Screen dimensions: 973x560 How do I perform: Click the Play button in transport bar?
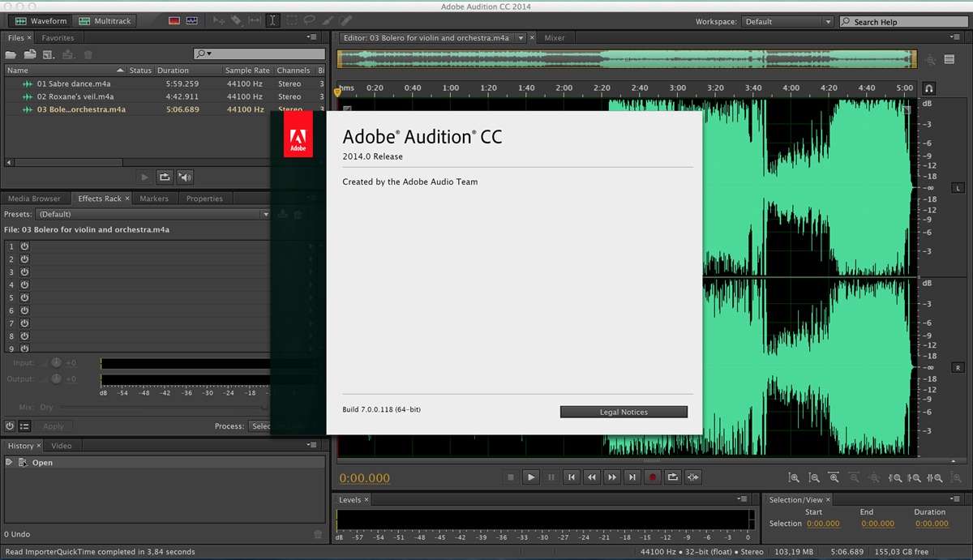pos(531,477)
